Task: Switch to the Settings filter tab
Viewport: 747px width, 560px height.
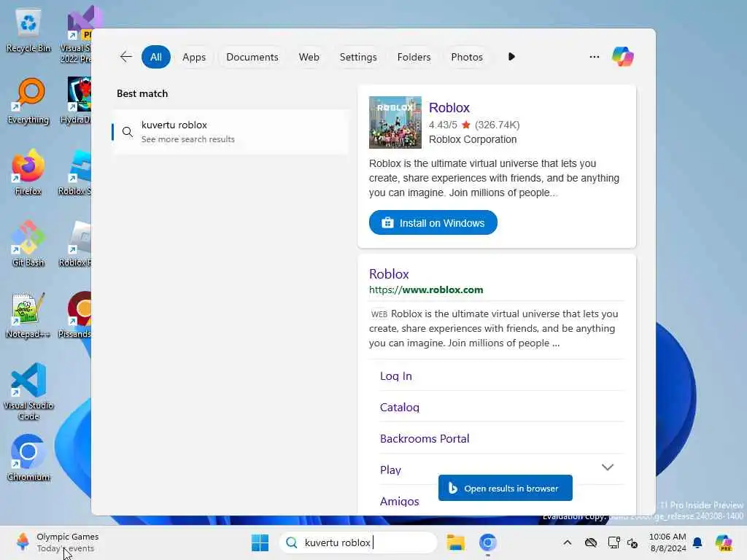Action: pyautogui.click(x=357, y=57)
